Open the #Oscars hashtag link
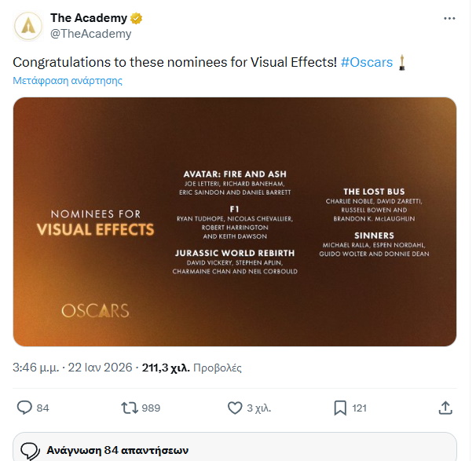 coord(367,62)
